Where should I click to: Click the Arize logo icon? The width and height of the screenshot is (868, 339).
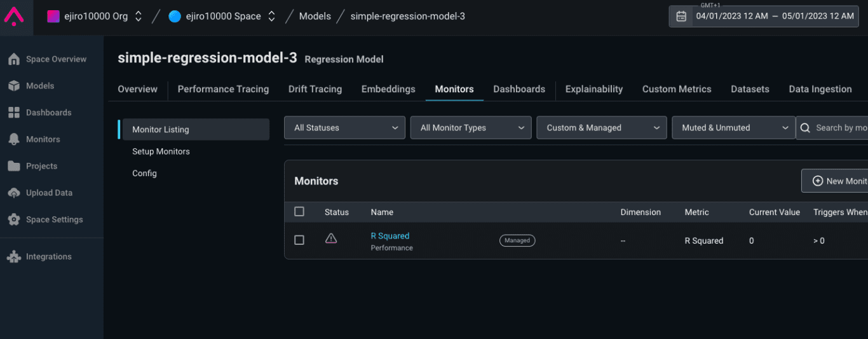point(14,16)
